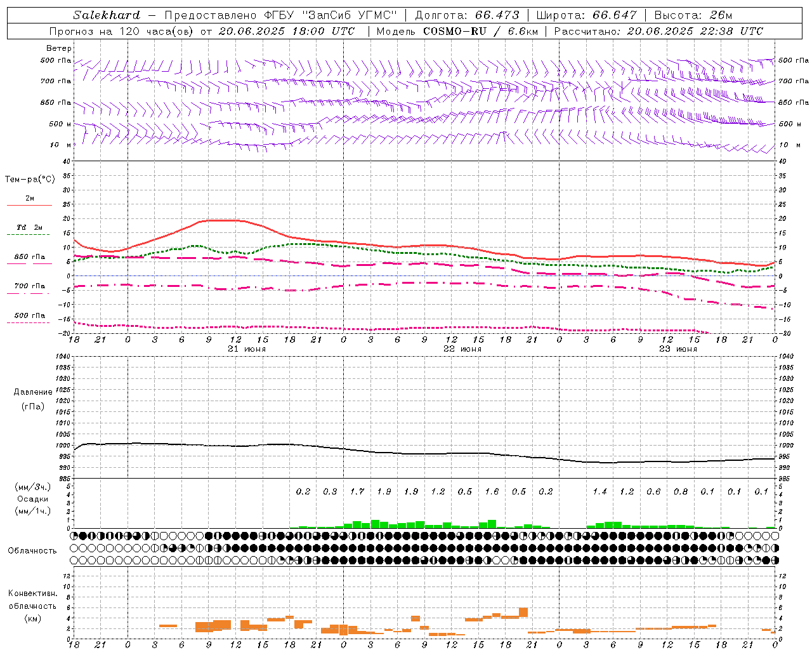
Task: Click the 500 гПа temperature legend entry
Action: point(30,315)
